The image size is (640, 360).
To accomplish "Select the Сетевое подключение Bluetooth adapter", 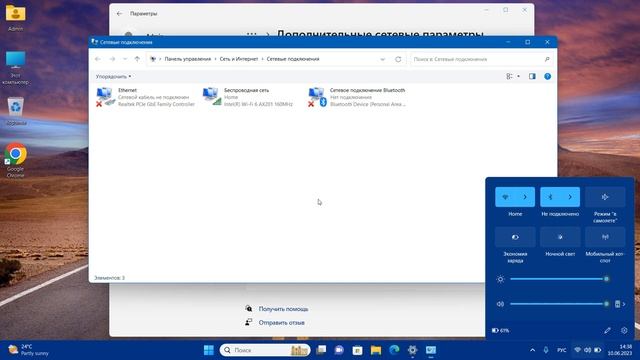I will pyautogui.click(x=357, y=97).
